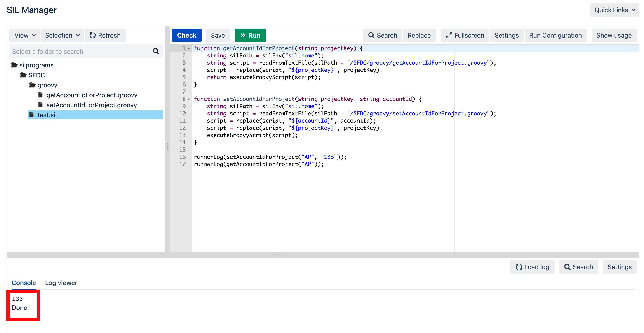This screenshot has height=333, width=644.
Task: Select test.sil in file tree
Action: pos(95,115)
